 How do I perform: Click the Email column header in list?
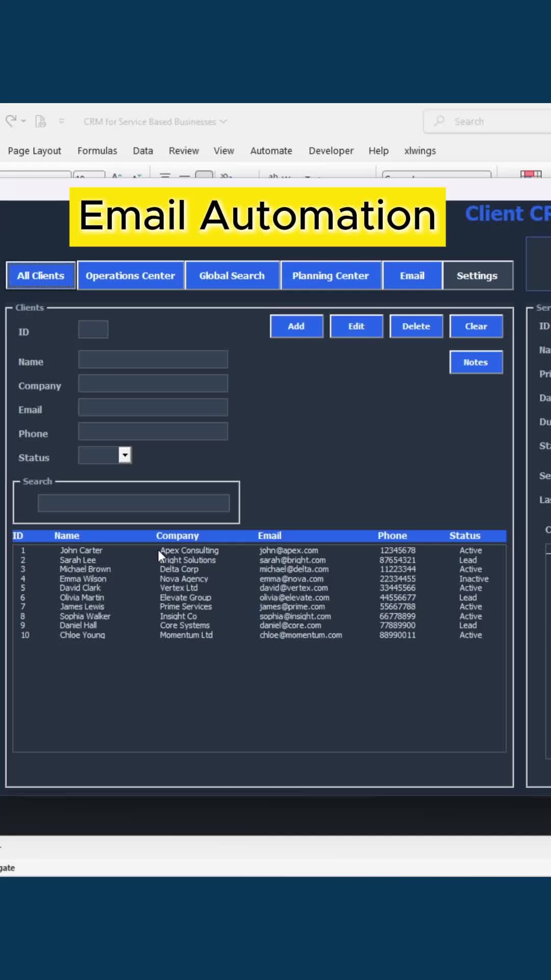(x=269, y=535)
